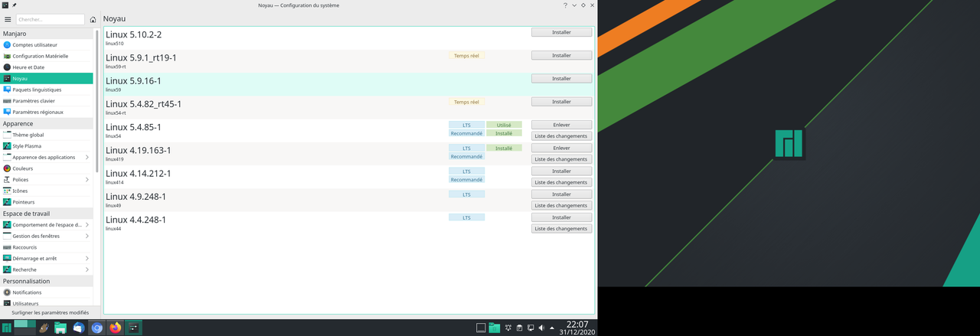
Task: Click Surligner les paramètres modifiés
Action: pos(50,312)
